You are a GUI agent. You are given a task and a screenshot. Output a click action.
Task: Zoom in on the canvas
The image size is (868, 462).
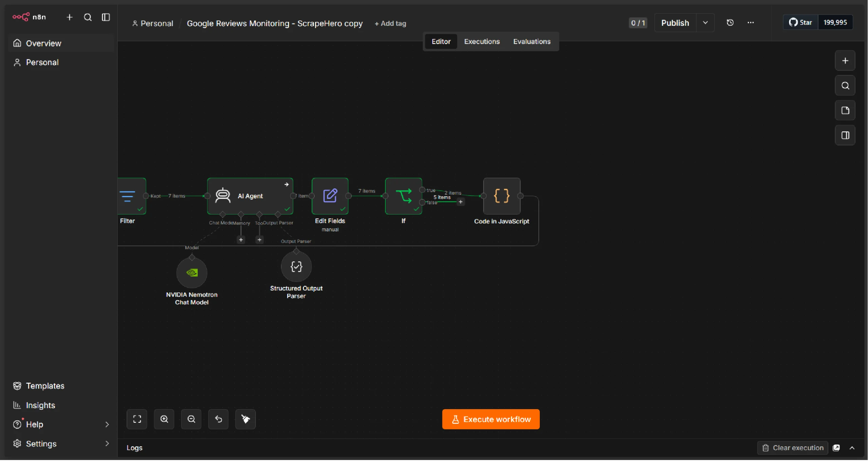[164, 420]
